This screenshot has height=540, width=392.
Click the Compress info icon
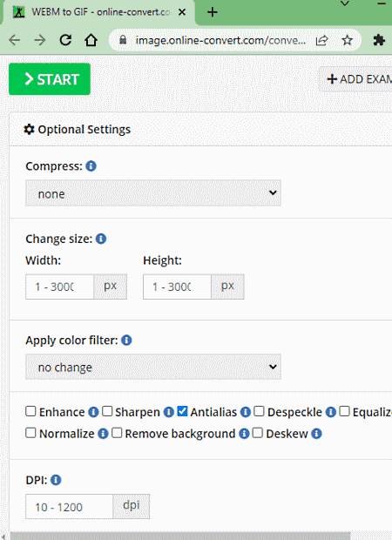[91, 166]
